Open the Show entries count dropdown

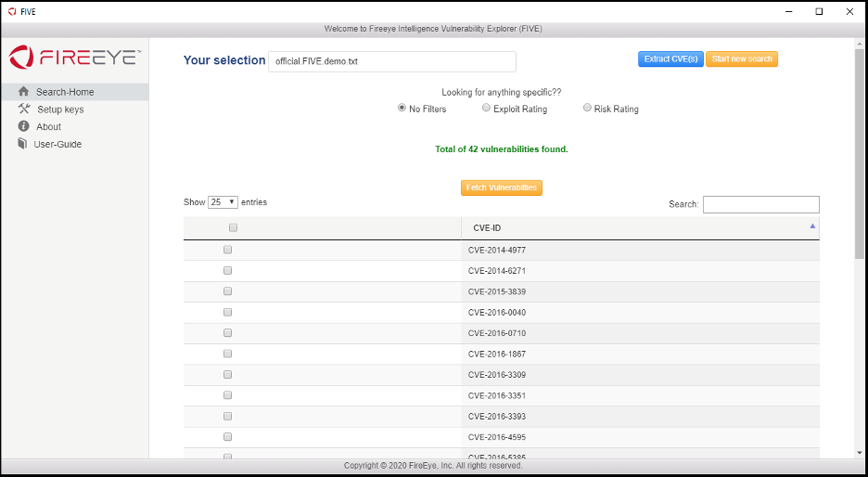click(223, 202)
